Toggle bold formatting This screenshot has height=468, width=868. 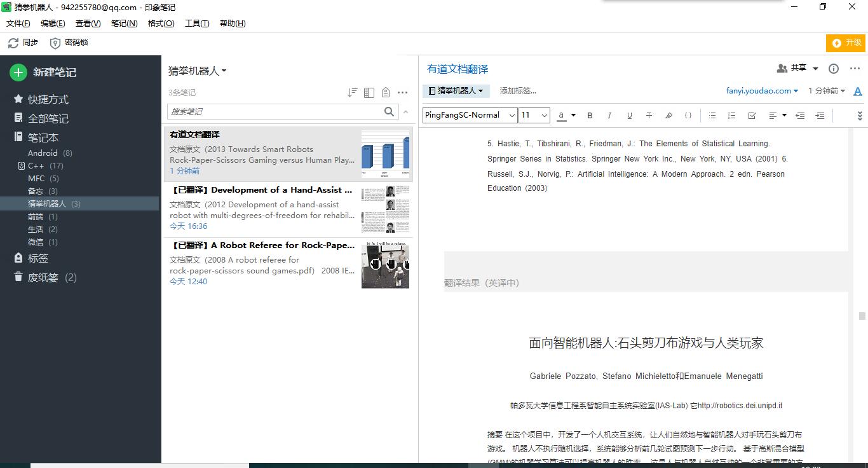[x=590, y=115]
